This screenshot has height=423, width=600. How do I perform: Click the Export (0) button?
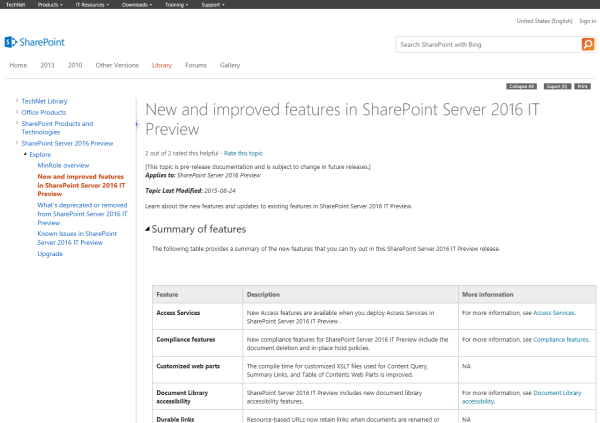556,87
